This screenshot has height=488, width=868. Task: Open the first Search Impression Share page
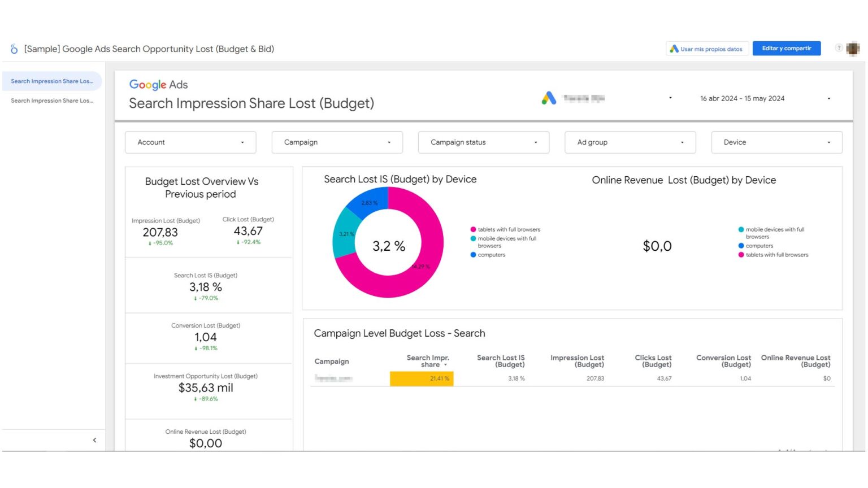52,81
